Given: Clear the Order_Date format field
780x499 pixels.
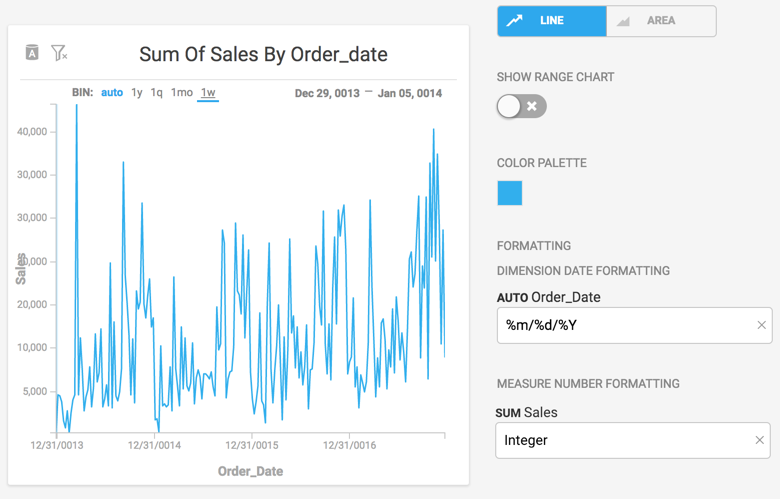Looking at the screenshot, I should (761, 325).
